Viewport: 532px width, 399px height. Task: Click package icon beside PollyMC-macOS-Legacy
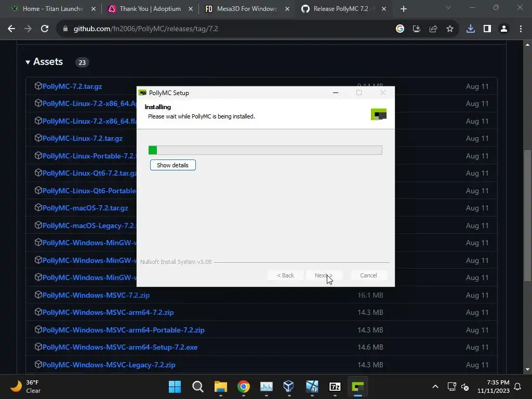tap(38, 225)
